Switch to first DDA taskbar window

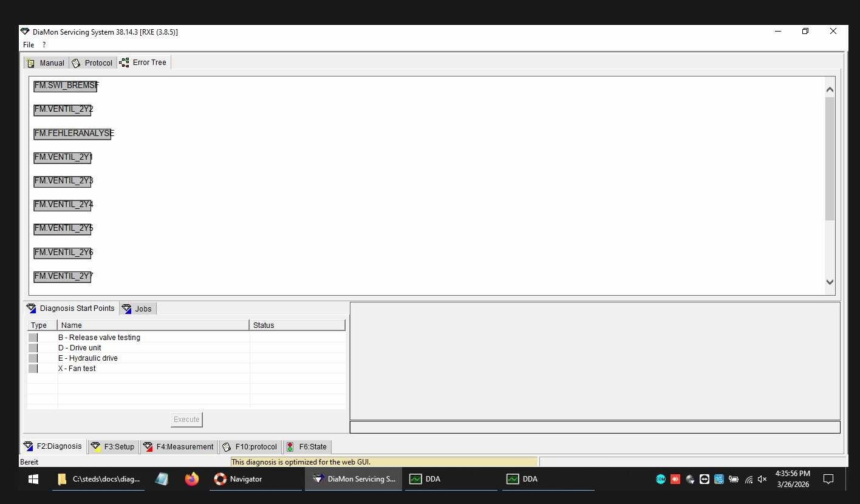point(451,479)
